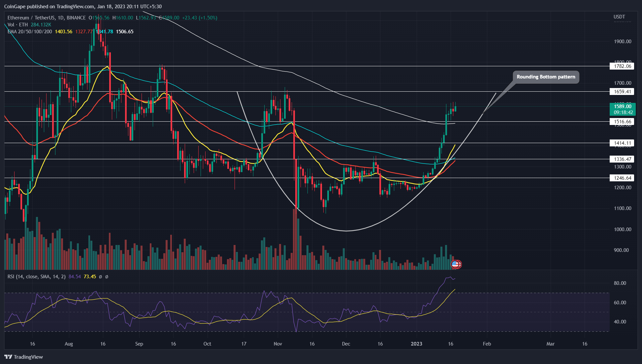Click the EMA 20/50/100/200 indicator legend
Image resolution: width=642 pixels, height=364 pixels.
click(x=30, y=32)
